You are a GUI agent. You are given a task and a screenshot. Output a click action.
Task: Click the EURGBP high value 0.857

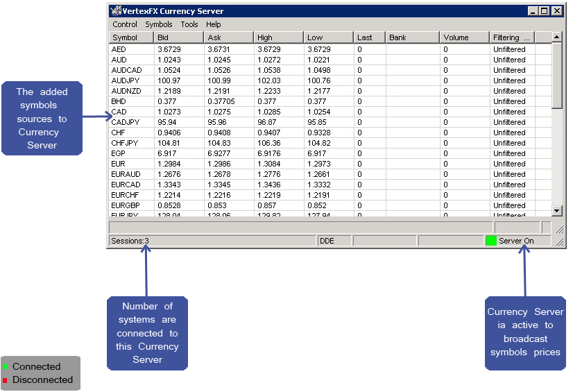267,205
